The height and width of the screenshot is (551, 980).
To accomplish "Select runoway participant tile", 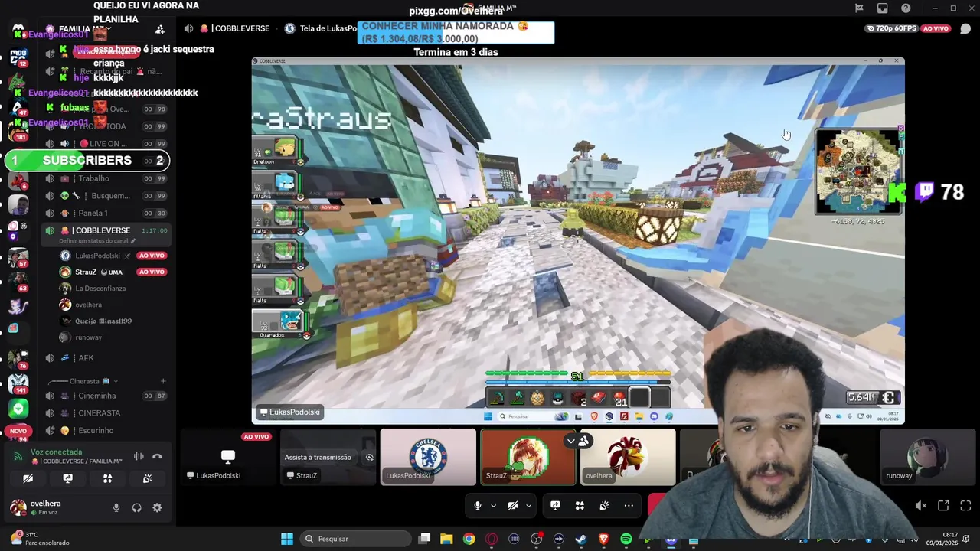I will [927, 457].
